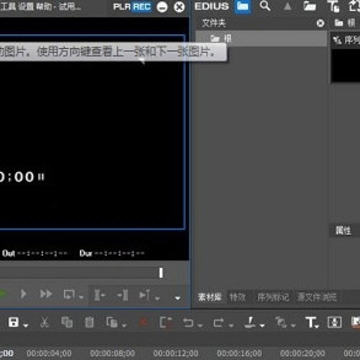This screenshot has height=360, width=360.
Task: Click the Set Out point button
Action: [x=122, y=295]
